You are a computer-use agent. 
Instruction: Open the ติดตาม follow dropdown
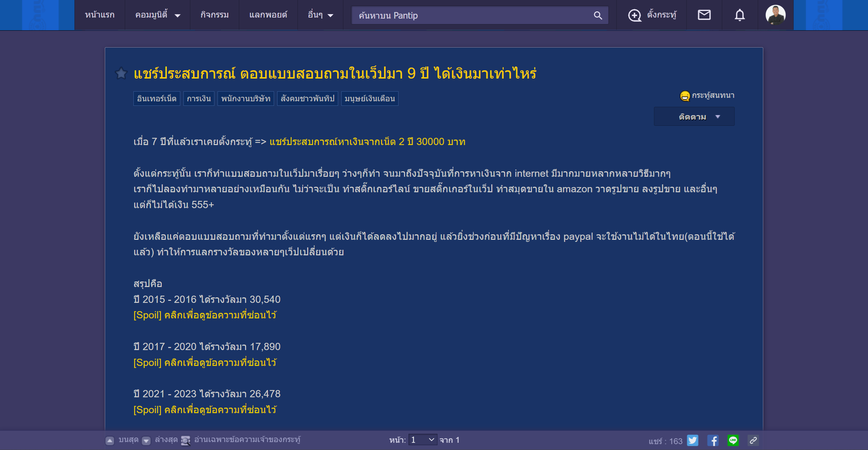(x=694, y=116)
